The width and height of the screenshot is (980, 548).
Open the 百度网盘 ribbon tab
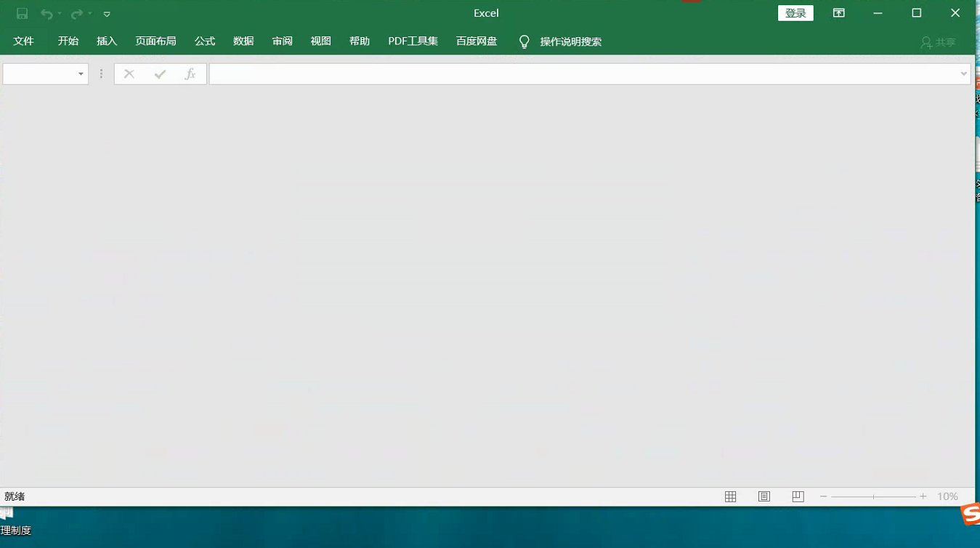click(477, 41)
